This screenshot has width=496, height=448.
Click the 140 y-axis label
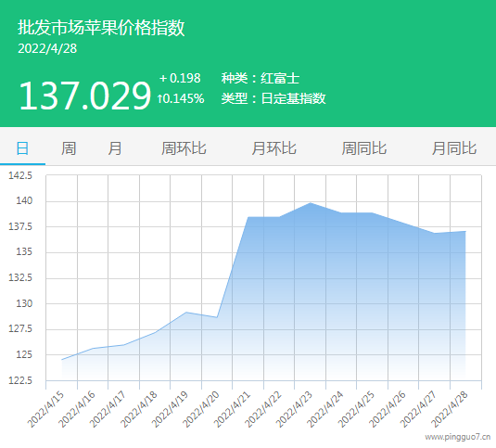24,200
